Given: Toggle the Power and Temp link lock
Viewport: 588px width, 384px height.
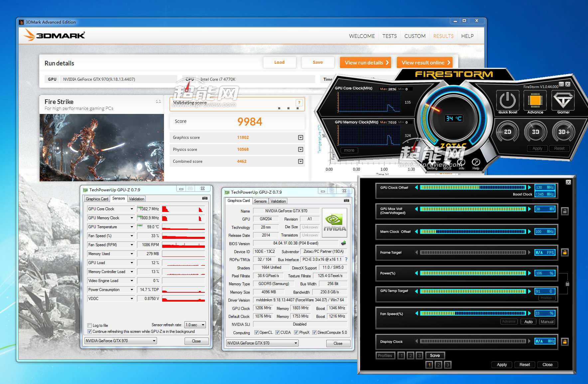Looking at the screenshot, I should click(567, 284).
